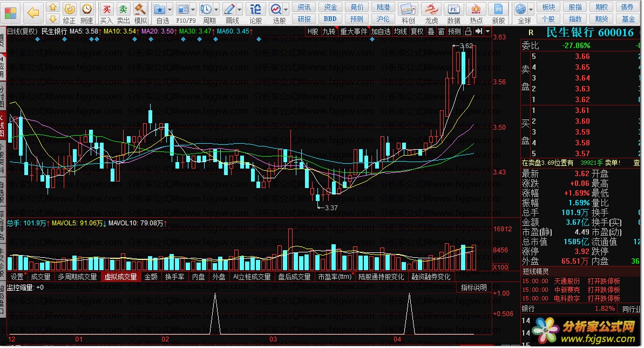Click the 02 month marker on timeline

pos(165,339)
